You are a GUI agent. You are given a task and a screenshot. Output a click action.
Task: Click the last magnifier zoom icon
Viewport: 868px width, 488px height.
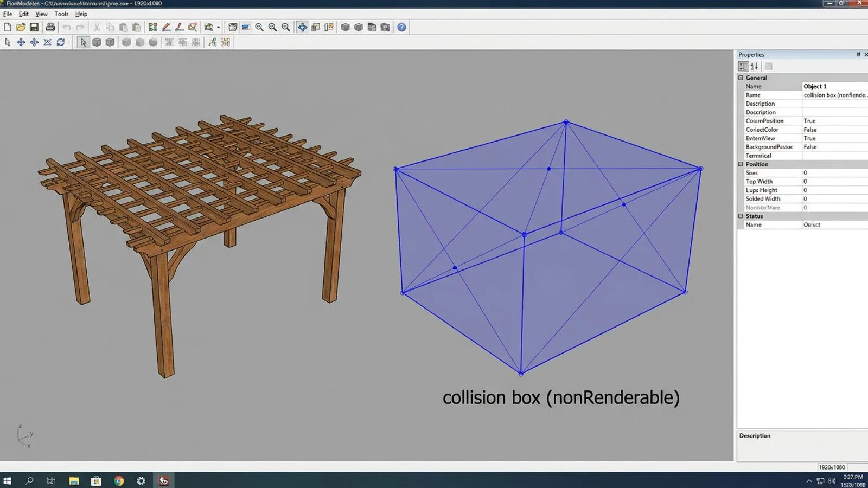[x=286, y=27]
